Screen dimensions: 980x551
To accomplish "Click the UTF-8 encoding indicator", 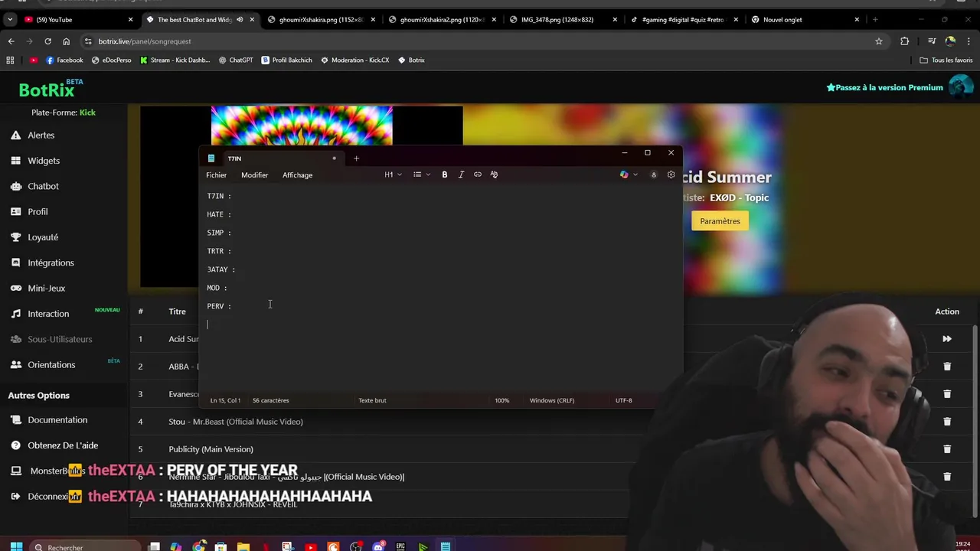I will [624, 400].
